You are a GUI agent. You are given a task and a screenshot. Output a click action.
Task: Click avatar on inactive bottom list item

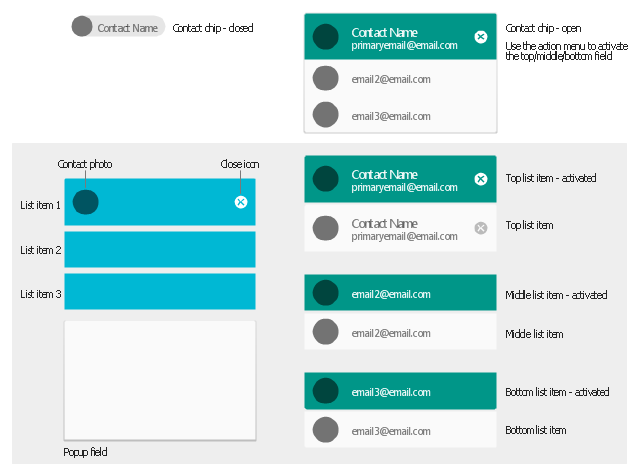click(325, 430)
